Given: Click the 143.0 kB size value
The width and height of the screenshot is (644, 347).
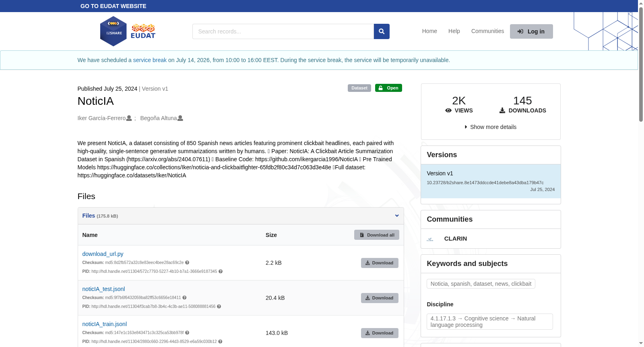Looking at the screenshot, I should click(277, 333).
